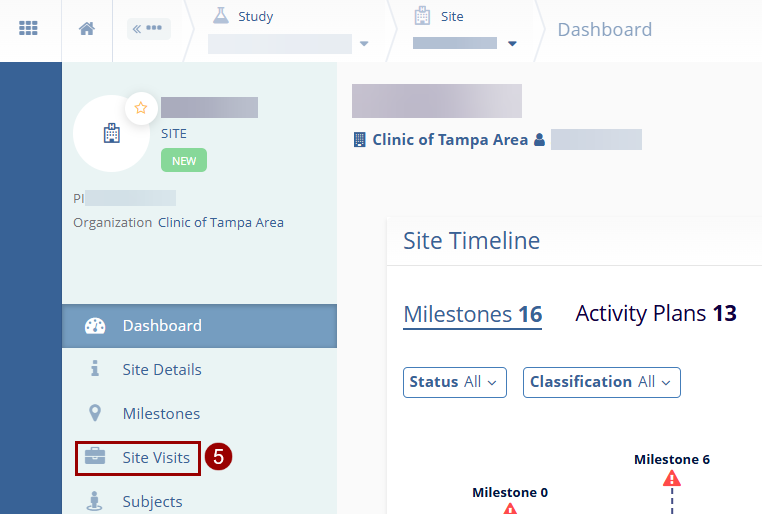Open Site Details in the sidebar
762x514 pixels.
[x=162, y=370]
